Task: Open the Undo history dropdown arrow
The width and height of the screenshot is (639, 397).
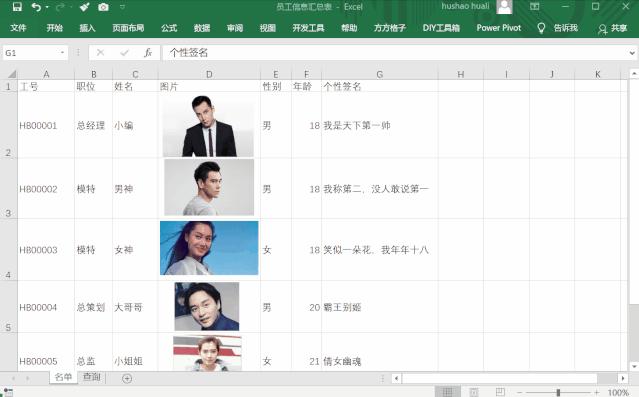Action: [x=47, y=7]
